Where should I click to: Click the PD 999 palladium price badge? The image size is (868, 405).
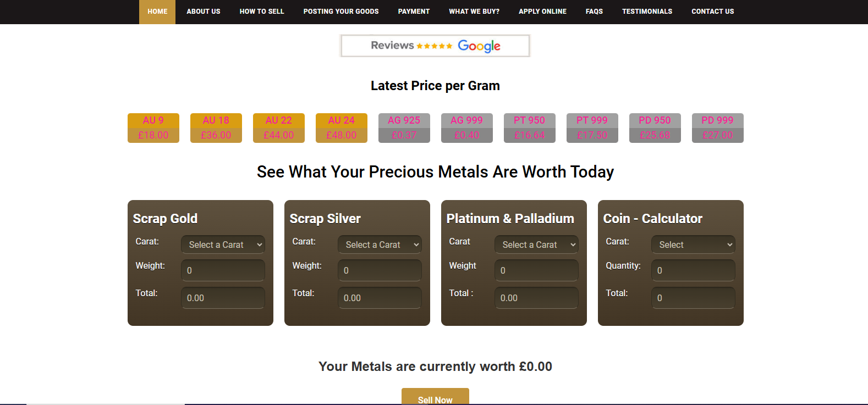[718, 128]
